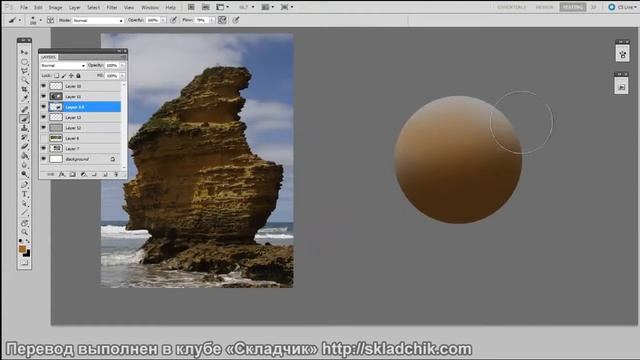Select the Pen tool
This screenshot has height=360, width=640.
pos(24,185)
